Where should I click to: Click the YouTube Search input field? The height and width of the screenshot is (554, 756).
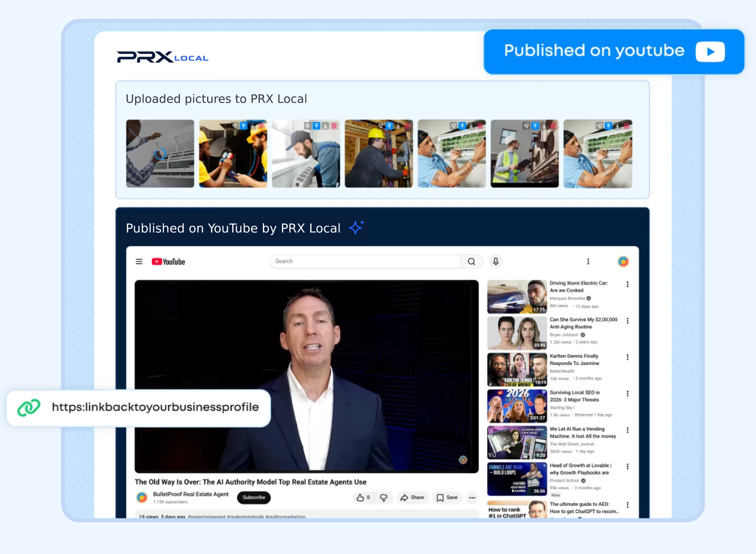(x=365, y=262)
